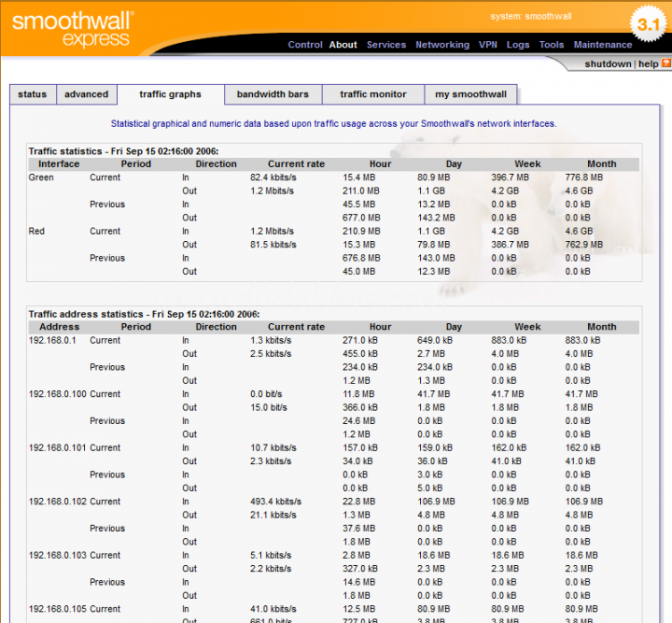Click the 192.168.0.100 address entry

point(57,394)
